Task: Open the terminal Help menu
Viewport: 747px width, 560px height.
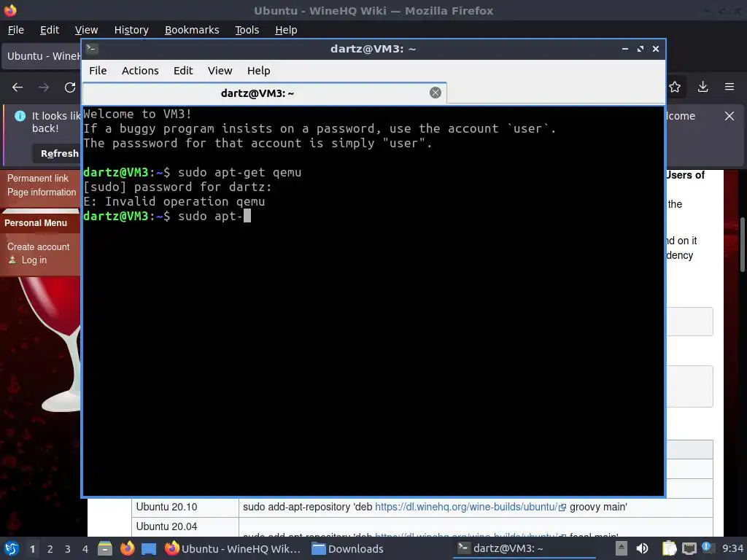Action: (259, 71)
